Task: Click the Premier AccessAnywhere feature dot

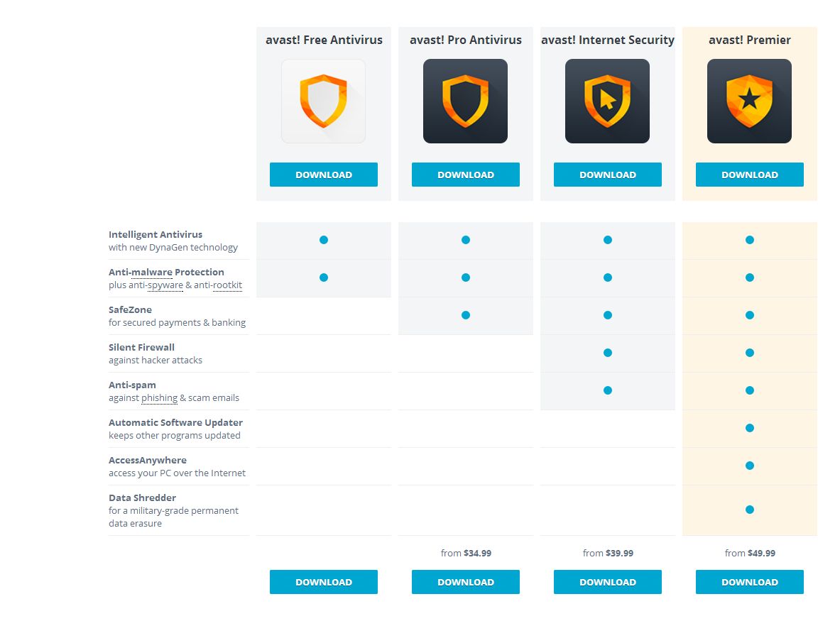Action: [x=750, y=466]
